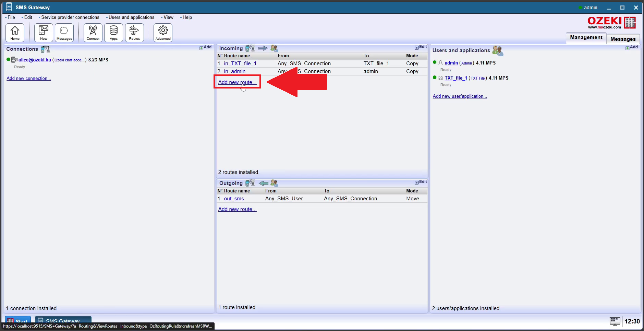Click the Start button in taskbar
This screenshot has height=331, width=644.
click(x=18, y=321)
